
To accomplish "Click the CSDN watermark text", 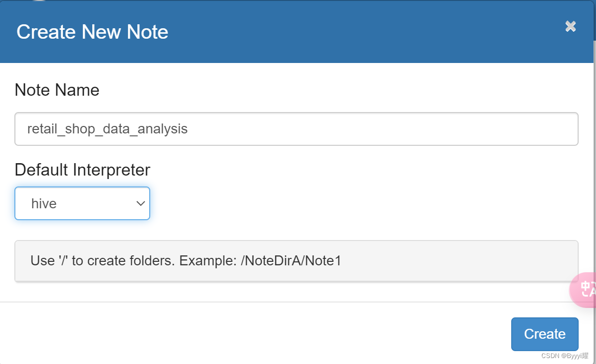I will pyautogui.click(x=564, y=356).
